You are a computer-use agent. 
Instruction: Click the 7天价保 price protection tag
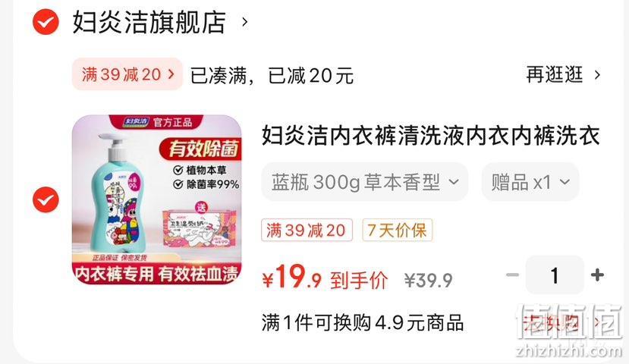coord(397,230)
